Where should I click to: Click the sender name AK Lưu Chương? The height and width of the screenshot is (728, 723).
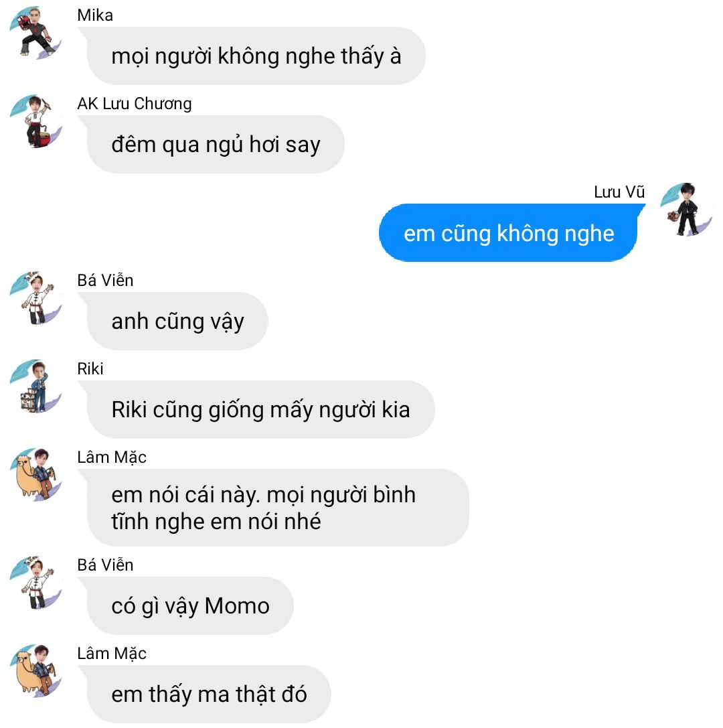[x=135, y=104]
